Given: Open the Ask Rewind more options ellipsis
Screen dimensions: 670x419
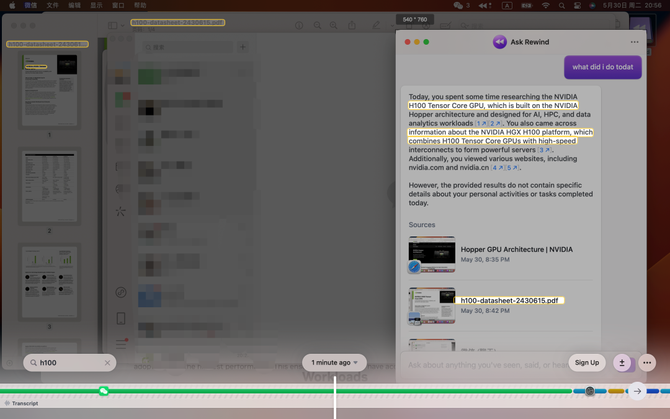Looking at the screenshot, I should click(634, 42).
